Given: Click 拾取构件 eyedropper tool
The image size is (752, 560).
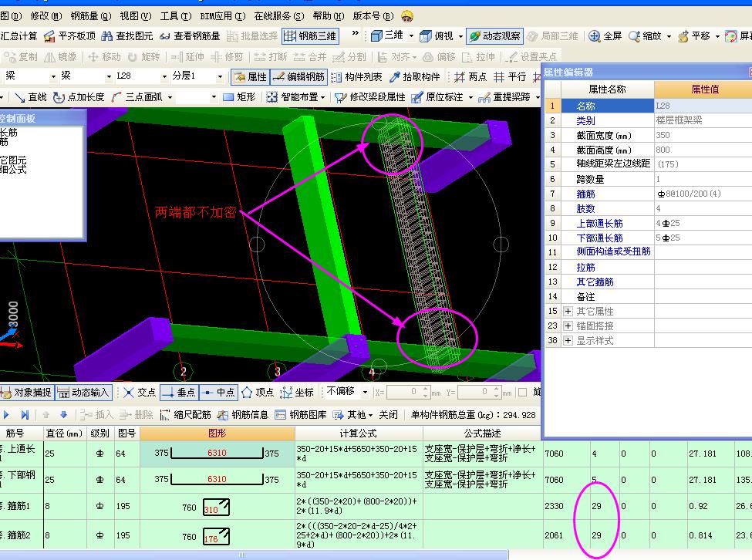Looking at the screenshot, I should coord(415,76).
